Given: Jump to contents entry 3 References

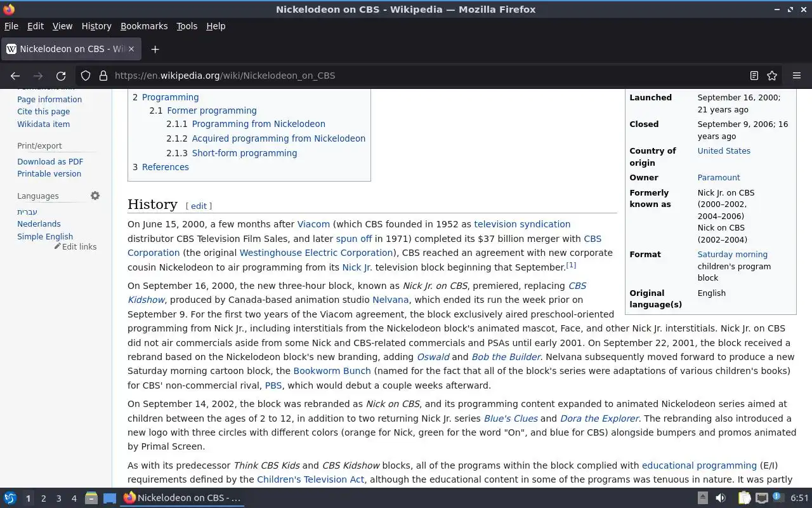Looking at the screenshot, I should [x=160, y=167].
